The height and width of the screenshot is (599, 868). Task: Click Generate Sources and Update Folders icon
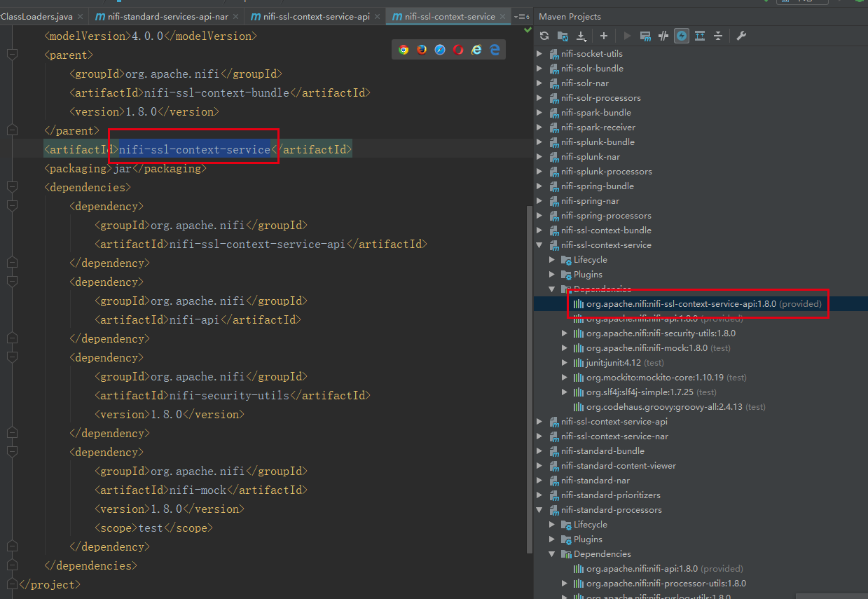click(x=563, y=36)
